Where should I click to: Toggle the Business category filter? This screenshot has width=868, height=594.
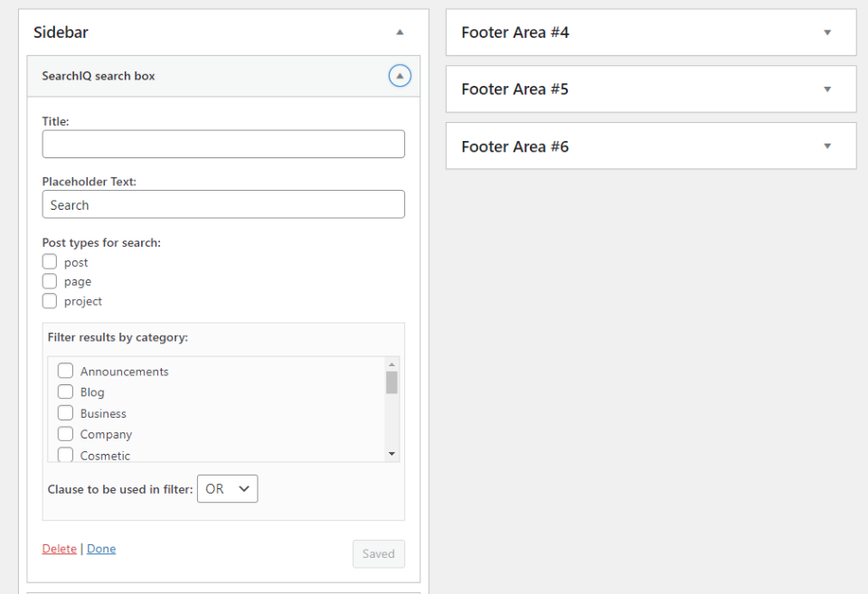tap(66, 413)
